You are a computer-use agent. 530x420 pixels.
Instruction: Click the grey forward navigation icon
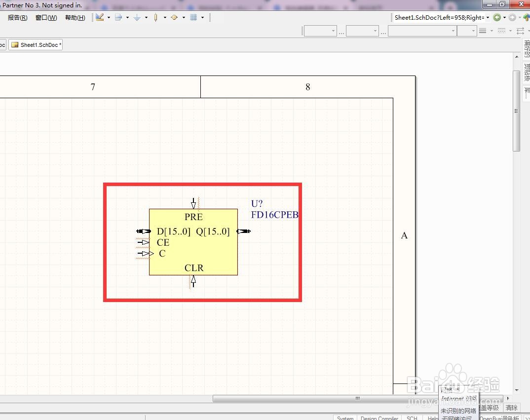(512, 17)
